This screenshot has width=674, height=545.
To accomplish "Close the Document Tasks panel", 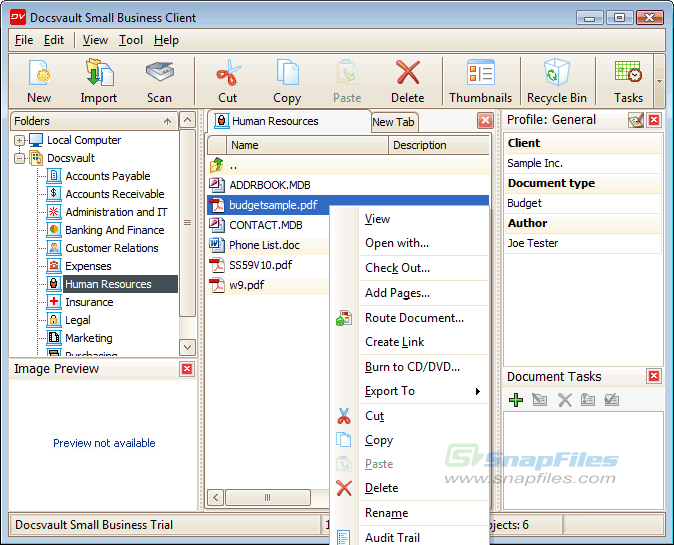I will 654,377.
